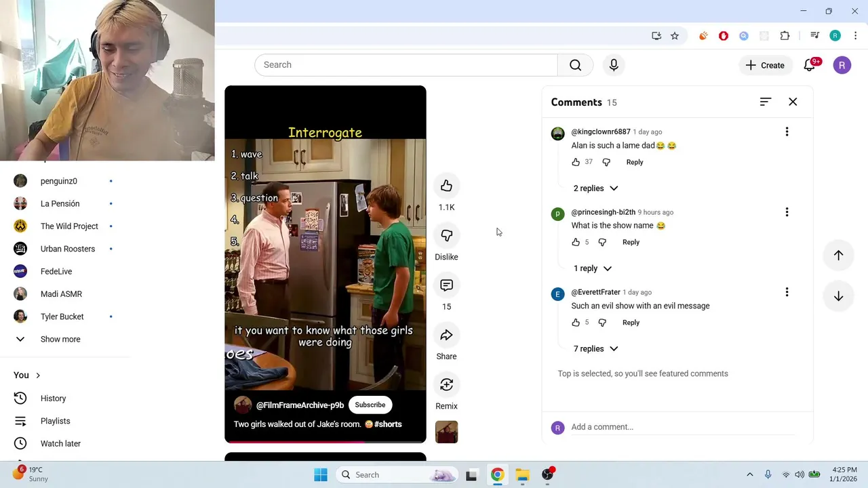
Task: Like kingclownr6887's comment
Action: point(576,162)
